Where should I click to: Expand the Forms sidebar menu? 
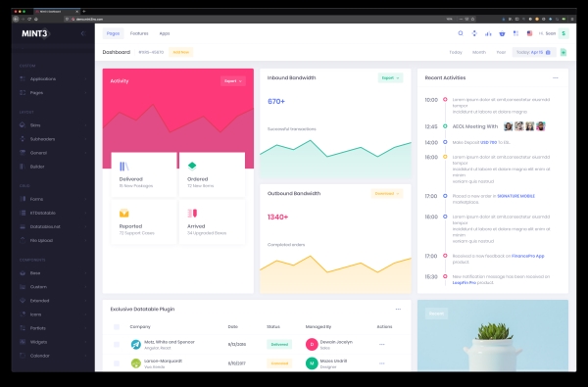(53, 199)
